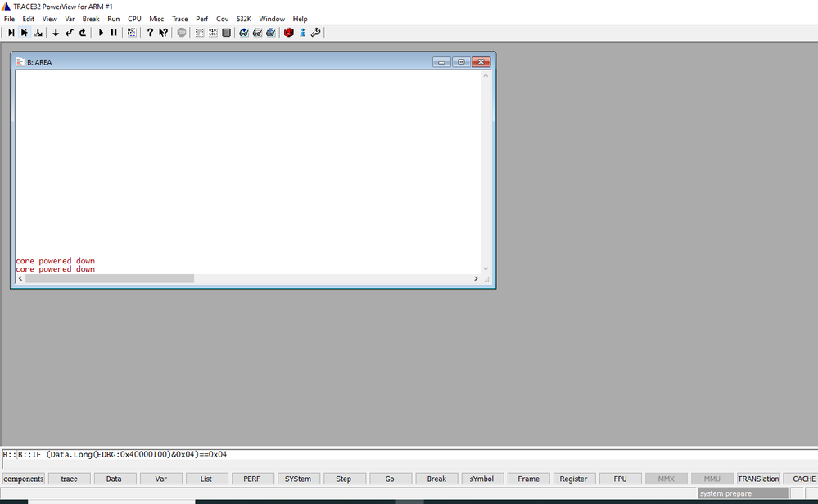Click the AREA scroll right arrow
The image size is (818, 504).
pos(476,278)
